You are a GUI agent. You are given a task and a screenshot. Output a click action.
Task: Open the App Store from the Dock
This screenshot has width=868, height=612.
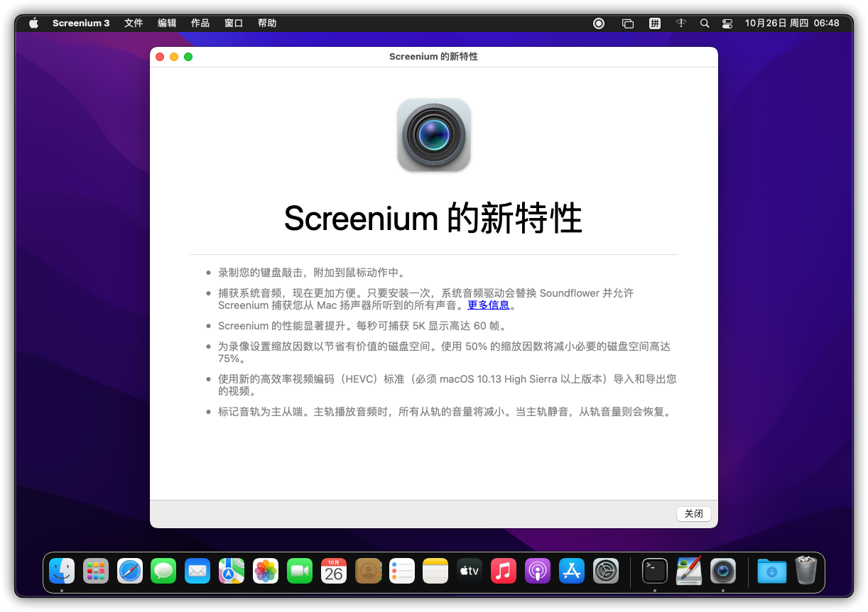point(572,570)
